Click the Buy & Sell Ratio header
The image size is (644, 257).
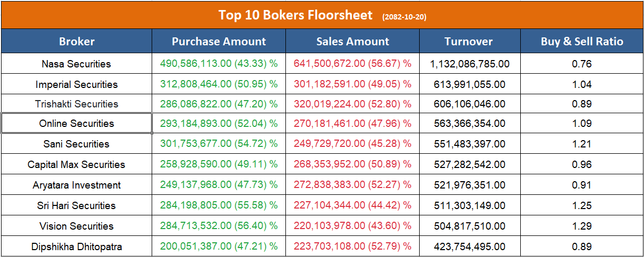[582, 42]
